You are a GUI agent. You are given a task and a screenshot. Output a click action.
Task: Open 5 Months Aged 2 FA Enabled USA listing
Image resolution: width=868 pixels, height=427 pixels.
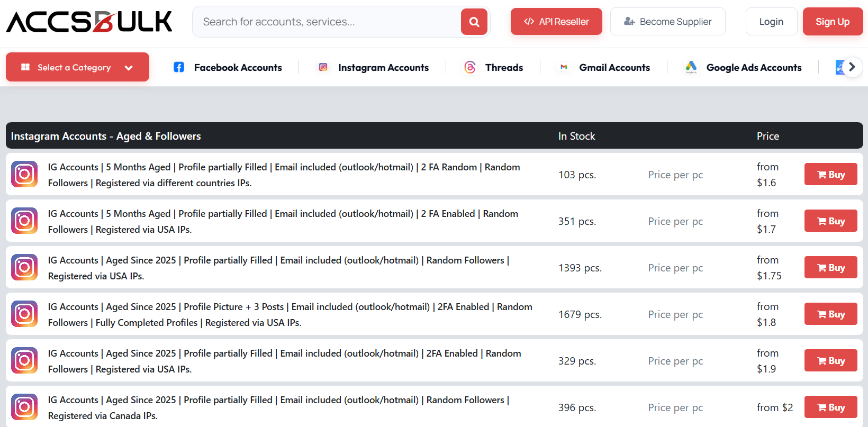pos(283,221)
